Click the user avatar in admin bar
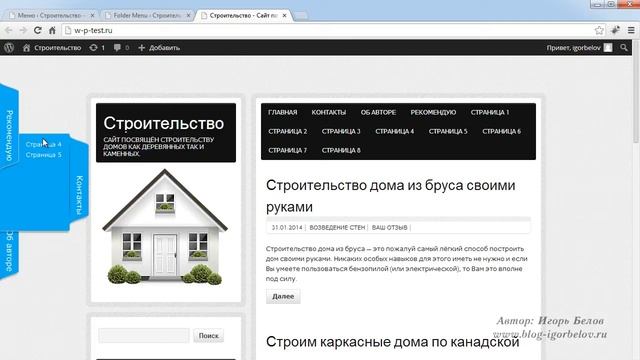The height and width of the screenshot is (360, 640). (608, 48)
